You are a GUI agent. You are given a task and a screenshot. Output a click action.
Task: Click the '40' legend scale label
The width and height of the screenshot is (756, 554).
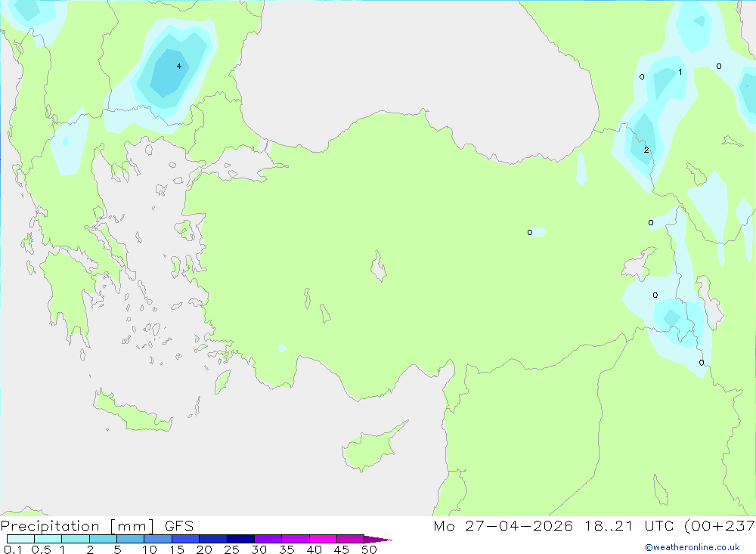314,549
